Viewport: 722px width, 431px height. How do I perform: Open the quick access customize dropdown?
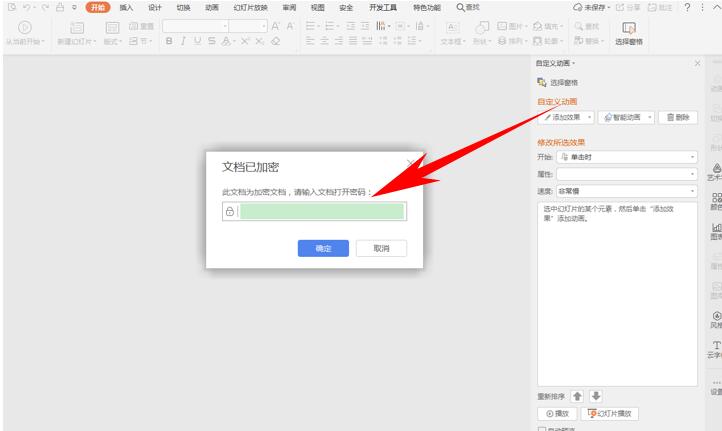click(x=74, y=7)
